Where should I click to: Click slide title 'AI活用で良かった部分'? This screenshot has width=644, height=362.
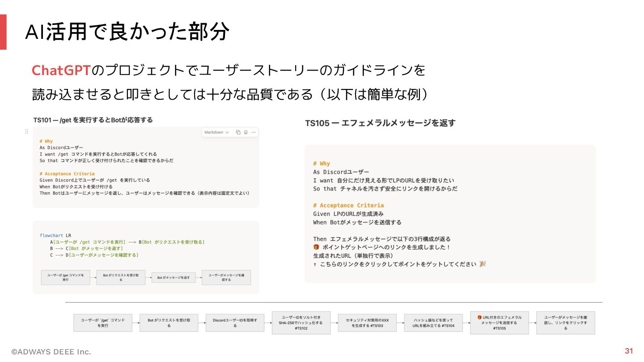(127, 32)
